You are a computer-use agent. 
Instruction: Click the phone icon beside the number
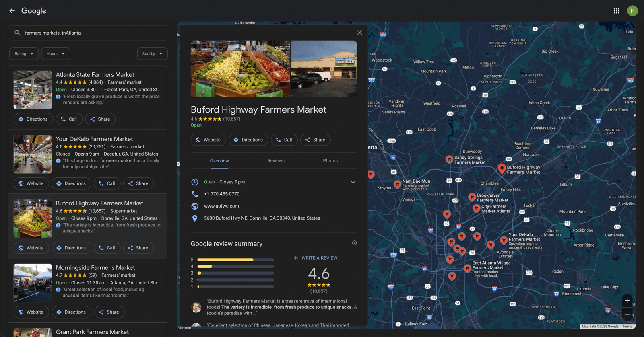195,194
